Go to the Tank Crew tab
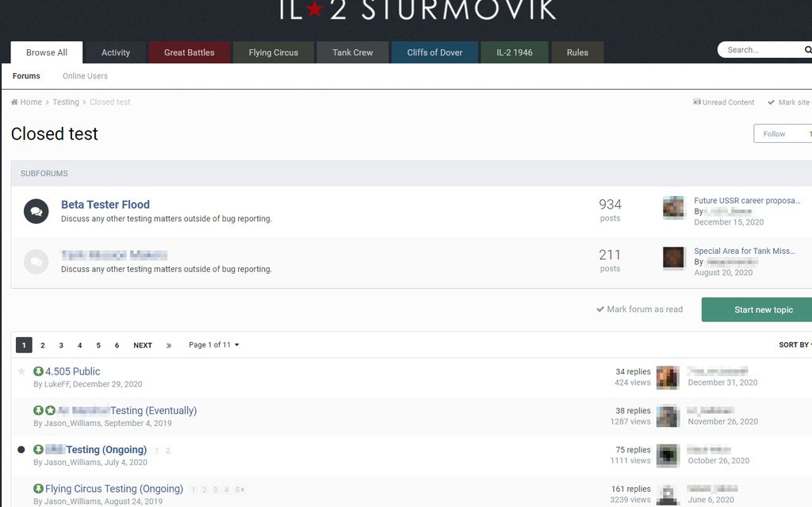The width and height of the screenshot is (812, 507). (x=353, y=52)
